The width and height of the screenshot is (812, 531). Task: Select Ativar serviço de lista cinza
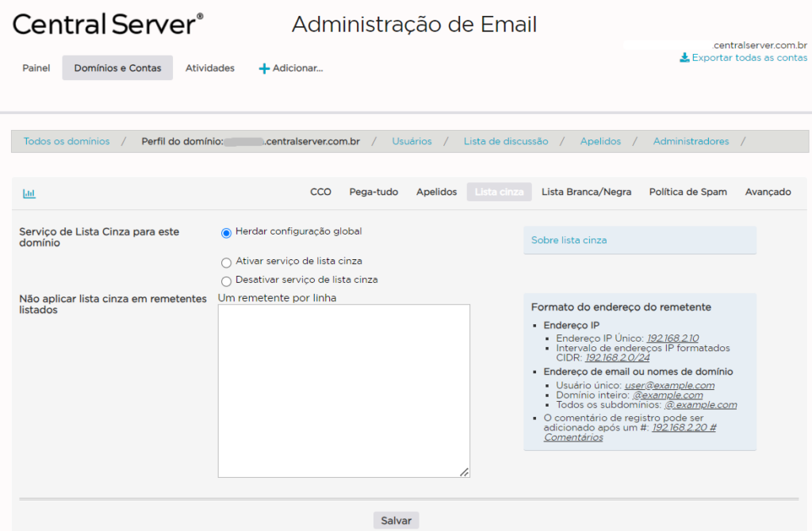[227, 262]
